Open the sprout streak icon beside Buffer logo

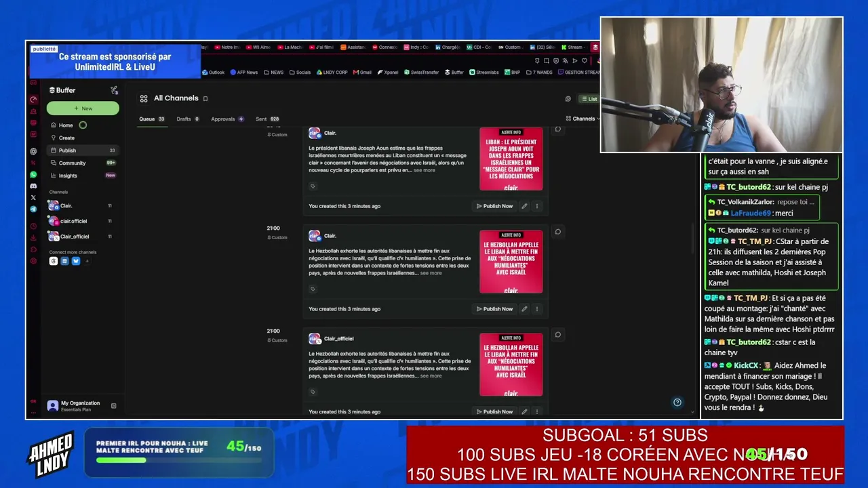tap(114, 90)
